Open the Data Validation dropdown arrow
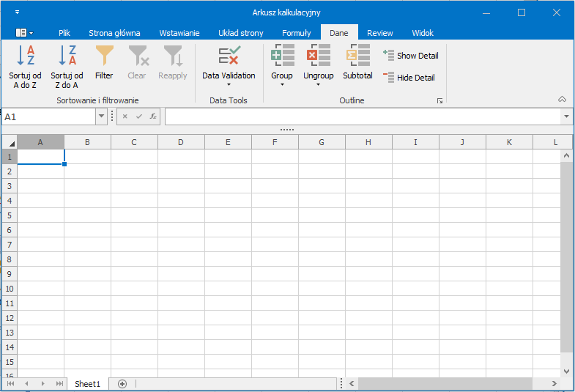 click(x=229, y=85)
